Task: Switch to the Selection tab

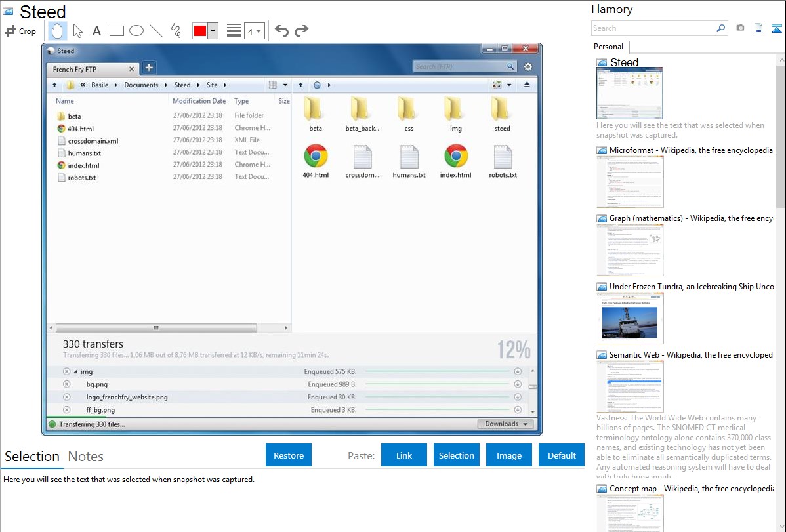Action: click(32, 457)
